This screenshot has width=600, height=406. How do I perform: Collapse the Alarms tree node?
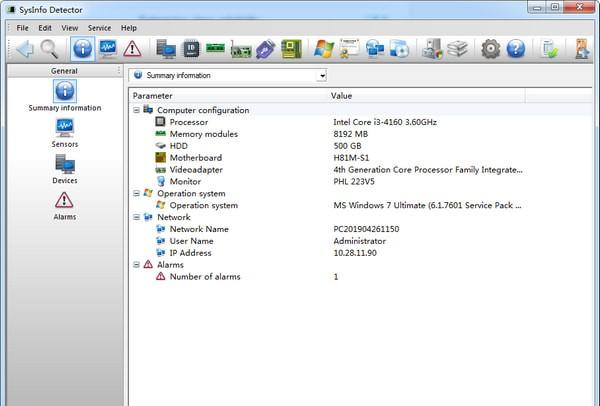pyautogui.click(x=136, y=265)
